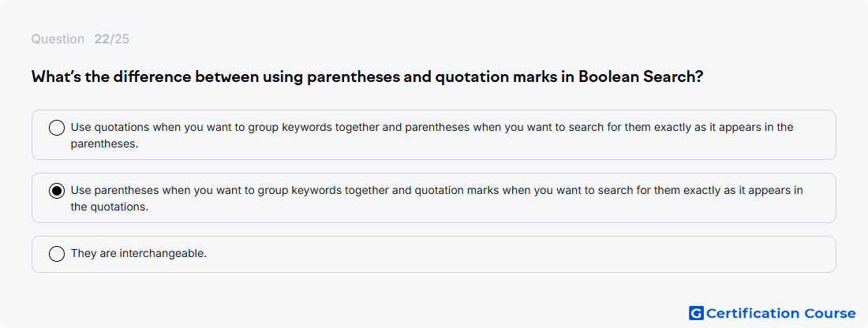Click the filled radio for "Use parentheses" answer

click(57, 191)
